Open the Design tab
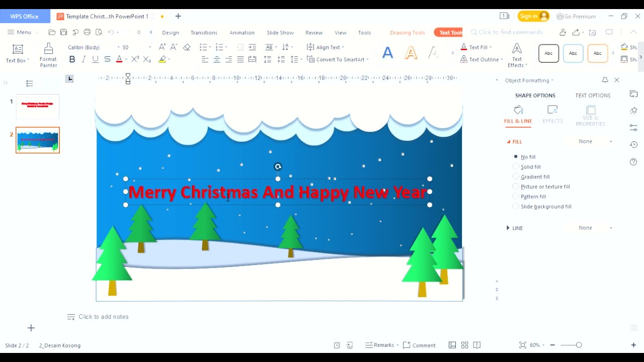 tap(171, 33)
